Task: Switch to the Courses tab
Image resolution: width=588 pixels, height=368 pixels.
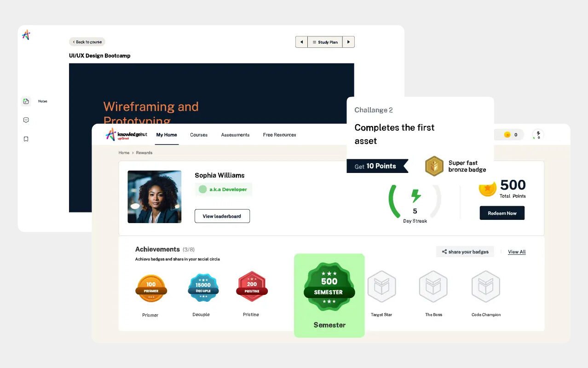Action: click(199, 135)
